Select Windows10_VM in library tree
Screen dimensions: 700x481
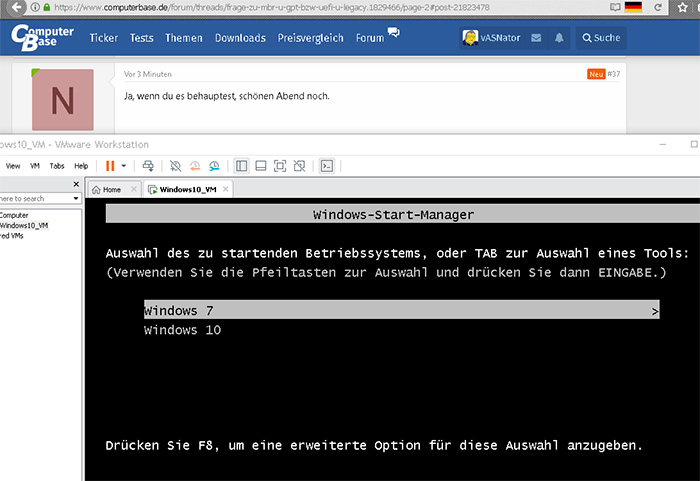point(24,226)
